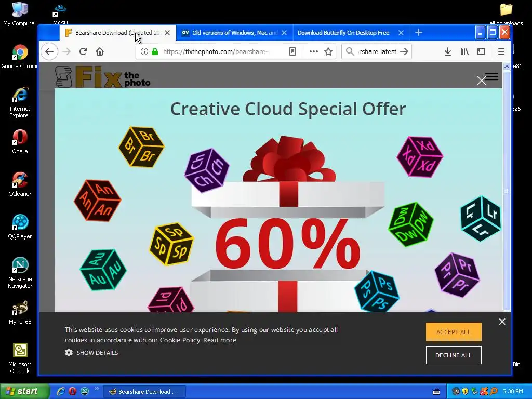Image resolution: width=532 pixels, height=399 pixels.
Task: Click the Spark Sp cube icon
Action: coord(171,243)
